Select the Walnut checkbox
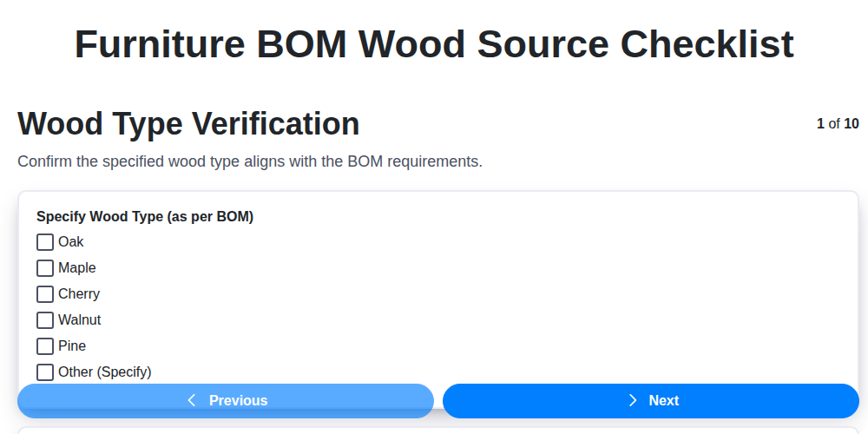868x434 pixels. 45,320
